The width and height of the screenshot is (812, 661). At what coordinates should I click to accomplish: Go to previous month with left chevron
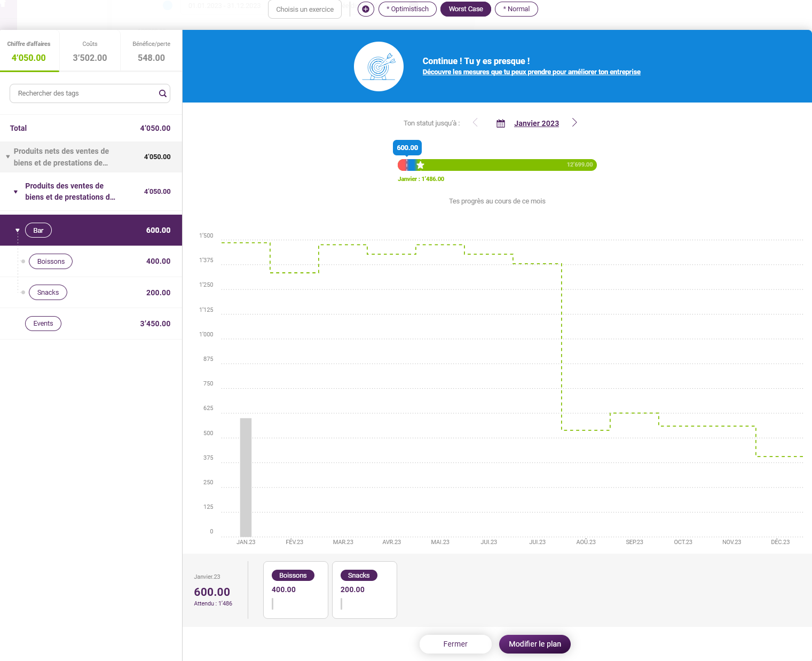(x=475, y=123)
